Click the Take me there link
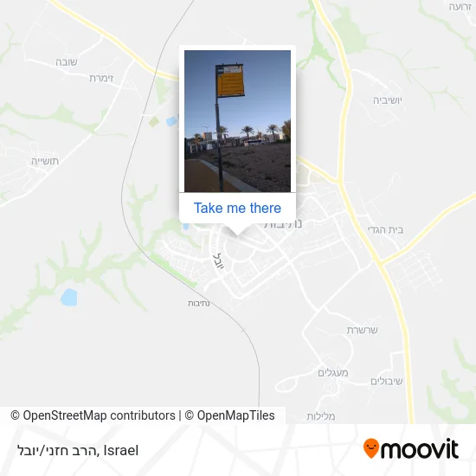The height and width of the screenshot is (476, 476). coord(237,209)
